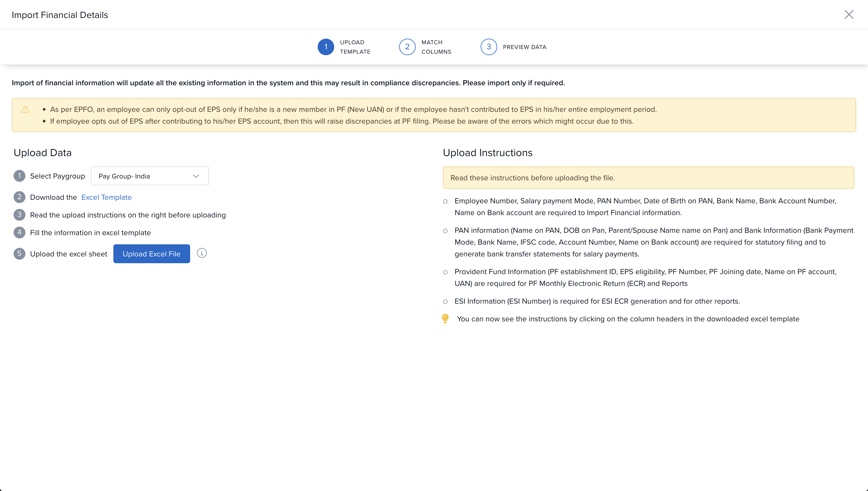Click the gray number 1 Select Paygroup badge
Image resolution: width=868 pixels, height=491 pixels.
[19, 176]
